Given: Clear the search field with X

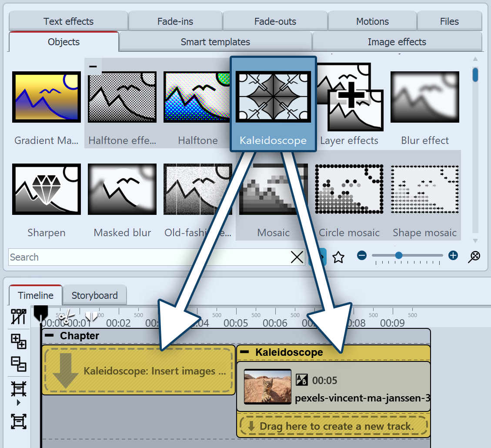Looking at the screenshot, I should tap(297, 257).
